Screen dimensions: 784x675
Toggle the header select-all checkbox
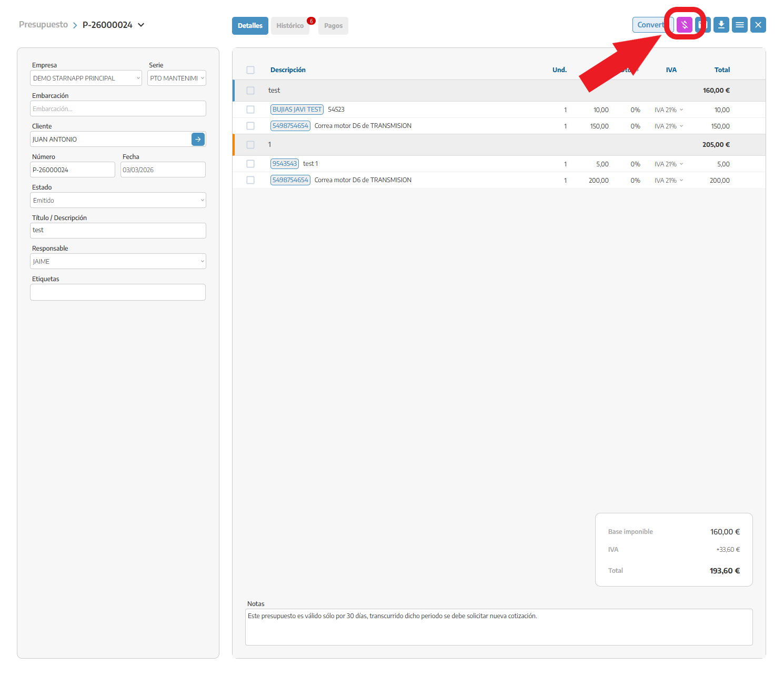click(250, 70)
